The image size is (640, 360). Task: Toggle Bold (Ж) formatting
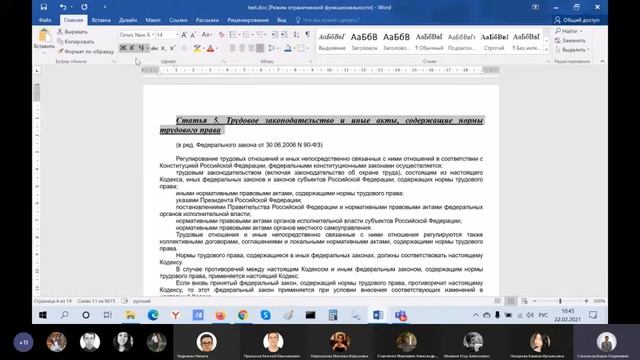pos(123,48)
